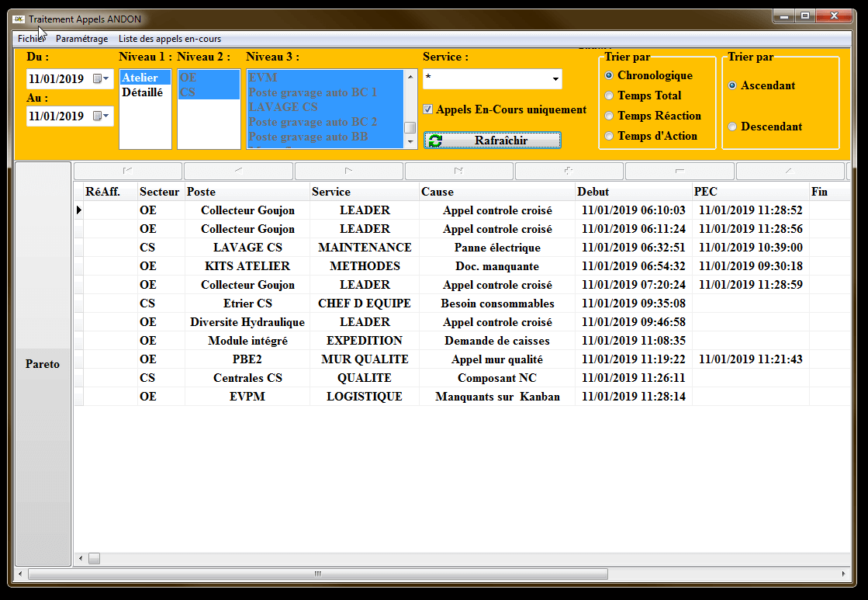This screenshot has height=600, width=868.
Task: Click the MUR QUALITE service cell
Action: pos(365,359)
